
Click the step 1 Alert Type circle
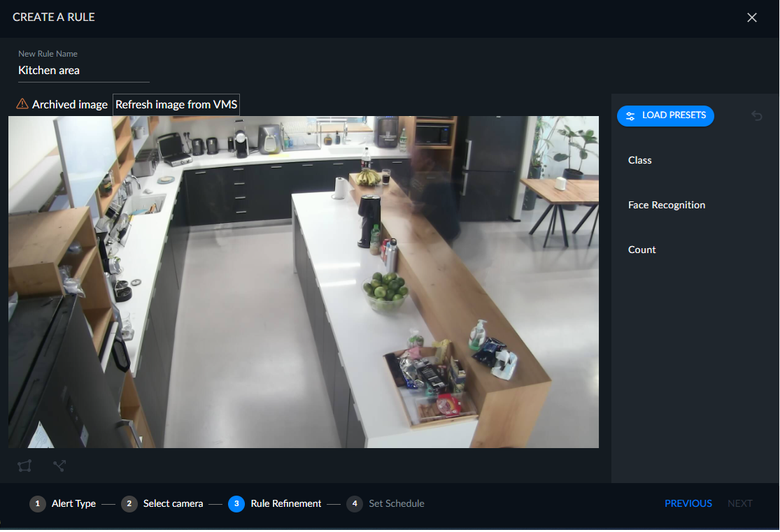point(38,503)
